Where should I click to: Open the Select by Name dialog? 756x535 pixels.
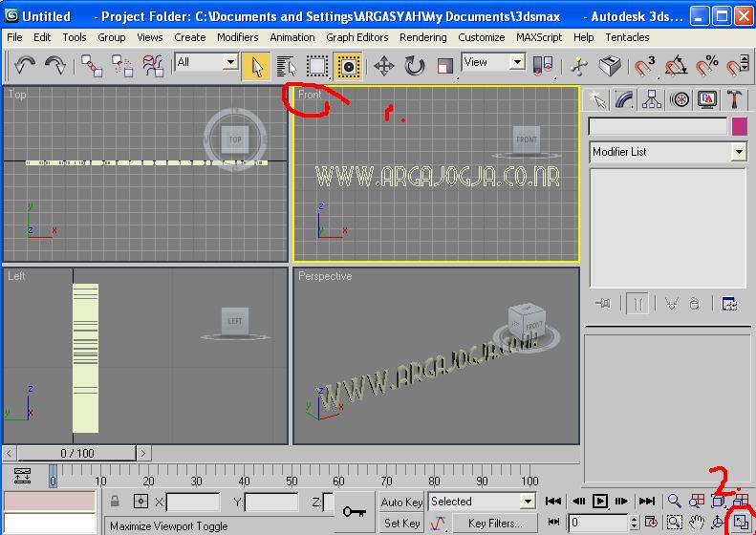click(287, 66)
